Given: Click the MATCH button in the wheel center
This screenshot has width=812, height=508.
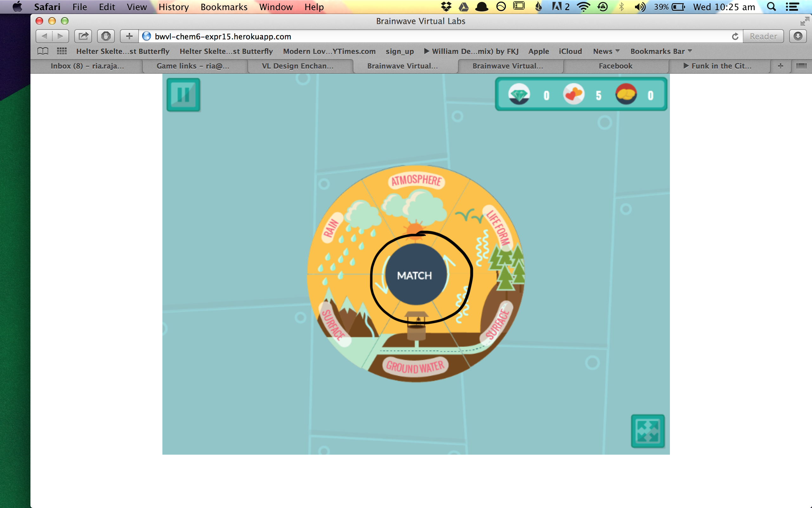Looking at the screenshot, I should [x=416, y=275].
